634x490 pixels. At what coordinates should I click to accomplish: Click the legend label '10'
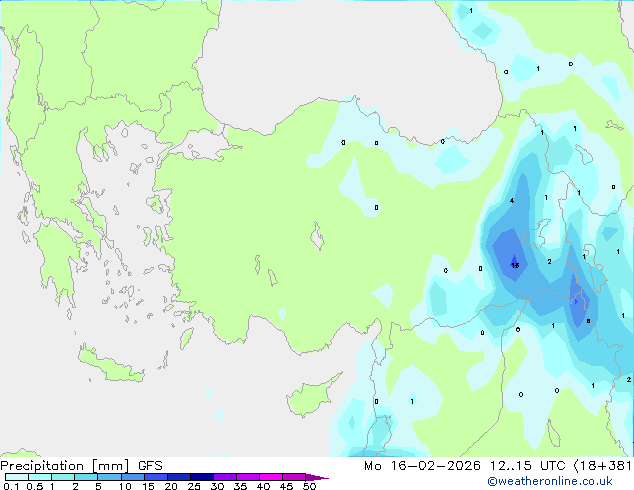click(125, 486)
